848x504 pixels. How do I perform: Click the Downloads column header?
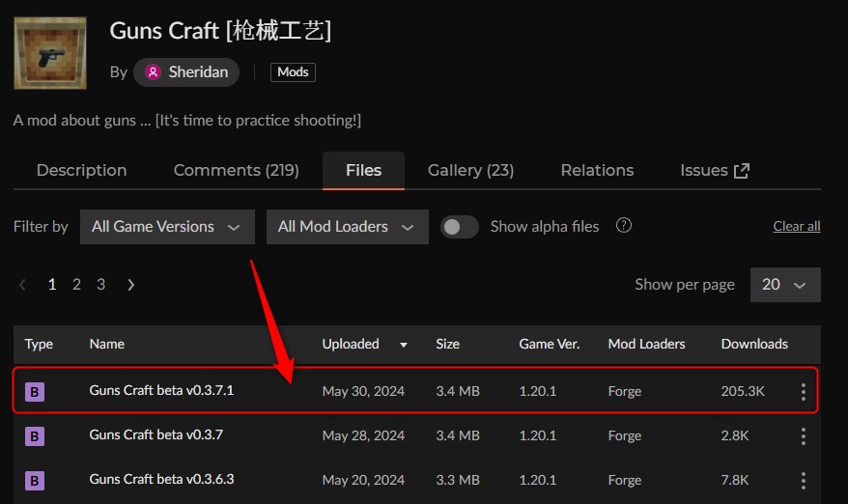click(x=754, y=344)
